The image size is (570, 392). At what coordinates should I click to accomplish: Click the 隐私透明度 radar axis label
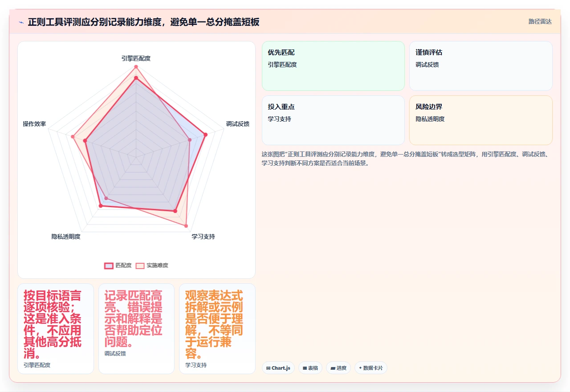66,237
